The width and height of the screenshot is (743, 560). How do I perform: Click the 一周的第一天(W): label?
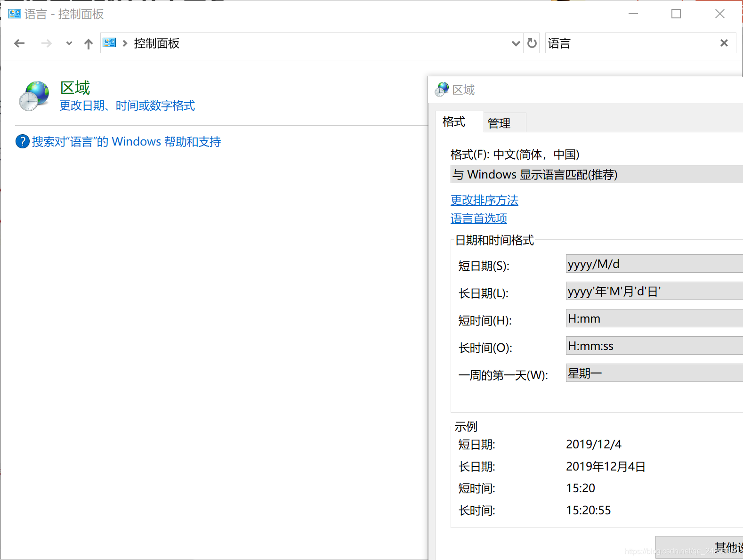coord(503,375)
